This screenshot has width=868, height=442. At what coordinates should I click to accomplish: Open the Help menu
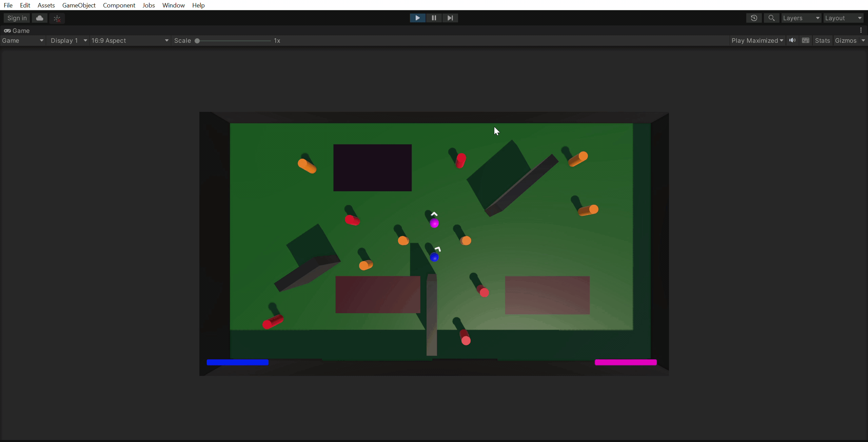(x=198, y=5)
